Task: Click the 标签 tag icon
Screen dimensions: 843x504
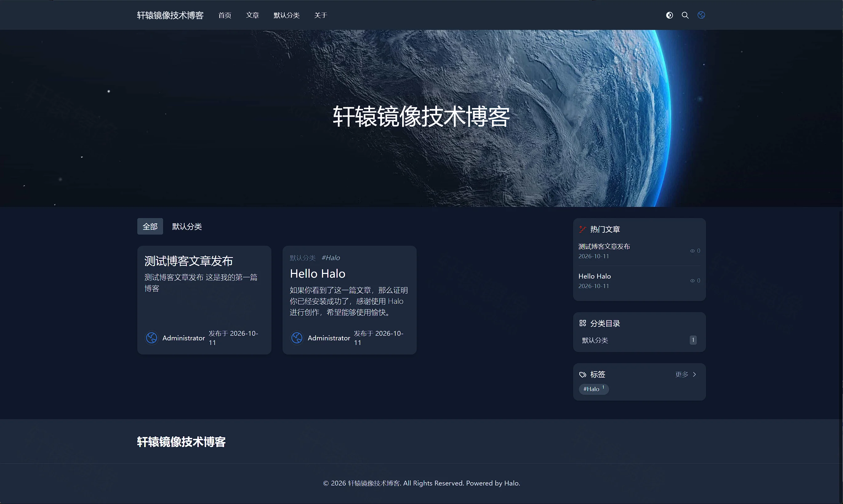Action: [x=583, y=375]
